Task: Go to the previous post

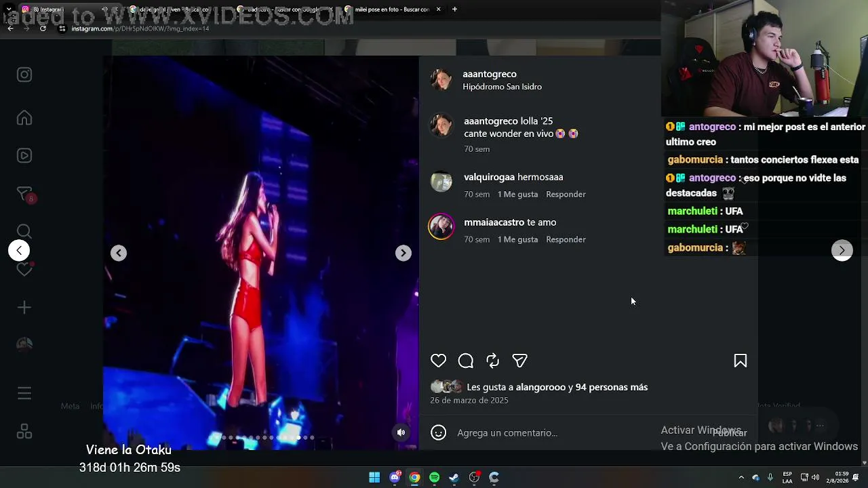Action: 19,251
